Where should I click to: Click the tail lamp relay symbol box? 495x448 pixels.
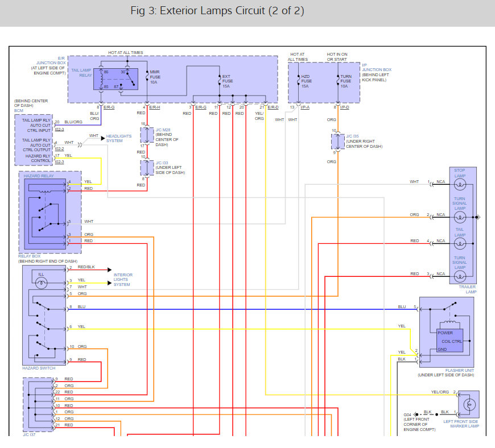(116, 79)
